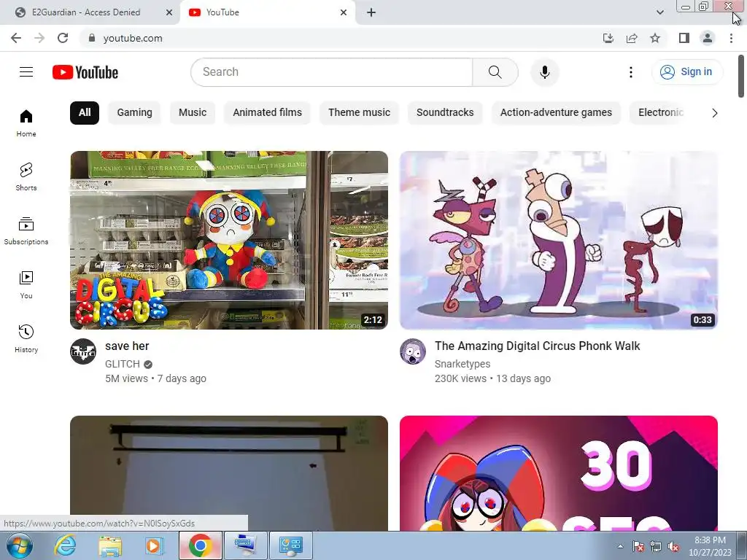Filter by Theme music chip

(359, 113)
